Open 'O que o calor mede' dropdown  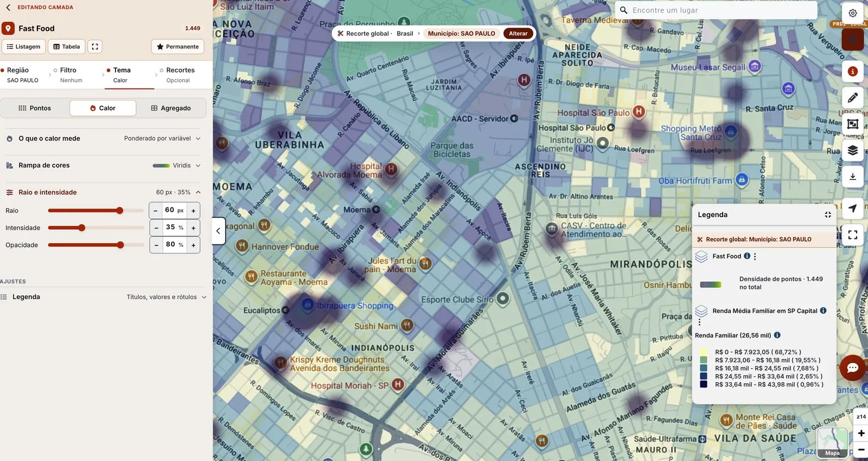103,138
